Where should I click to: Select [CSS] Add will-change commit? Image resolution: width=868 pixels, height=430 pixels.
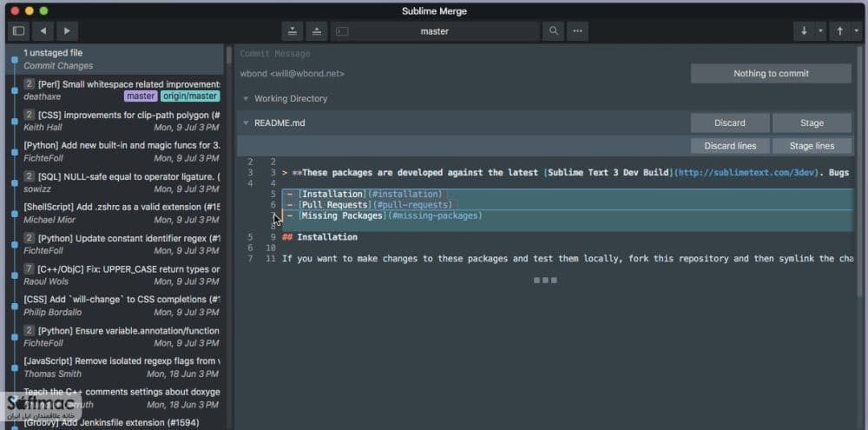[115, 305]
